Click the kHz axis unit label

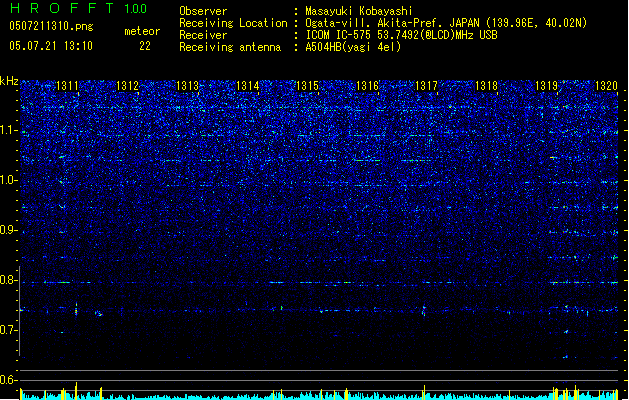pos(9,81)
